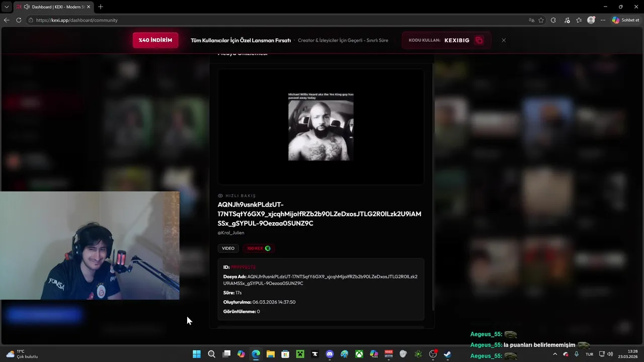Click the Süre: 17s text
Image resolution: width=644 pixels, height=362 pixels.
click(x=232, y=293)
